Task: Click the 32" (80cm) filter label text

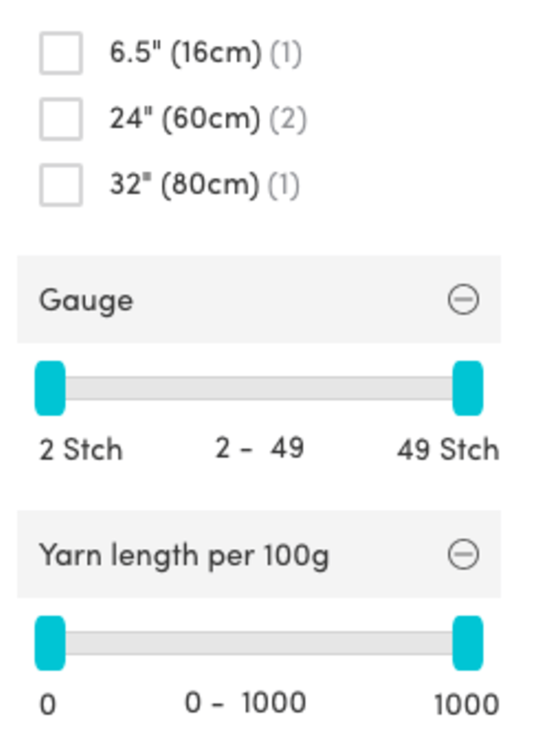Action: [x=184, y=184]
